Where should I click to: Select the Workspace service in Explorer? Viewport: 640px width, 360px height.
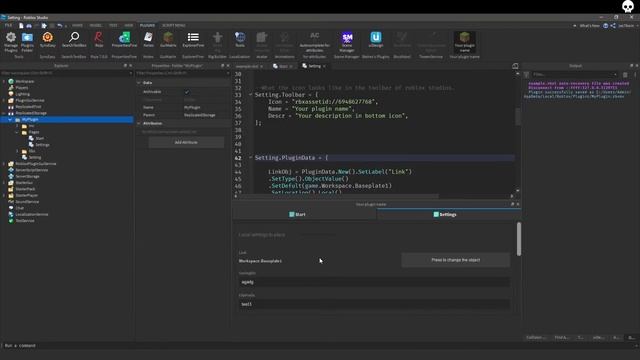(24, 81)
